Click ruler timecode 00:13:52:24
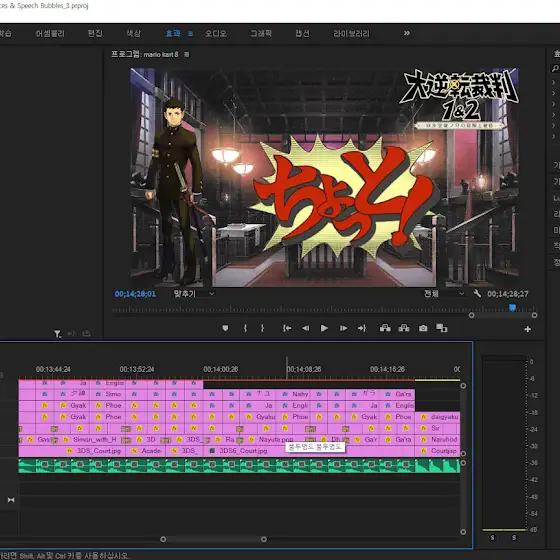This screenshot has width=560, height=560. [x=137, y=369]
